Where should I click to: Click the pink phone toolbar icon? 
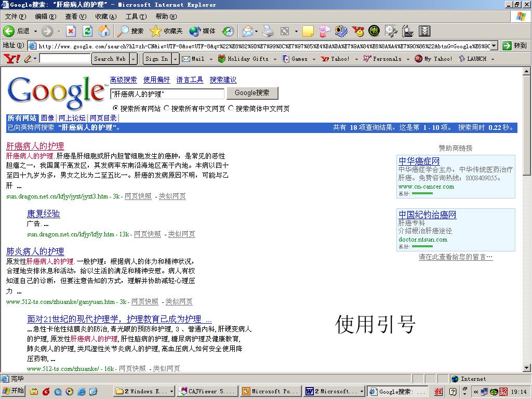324,31
